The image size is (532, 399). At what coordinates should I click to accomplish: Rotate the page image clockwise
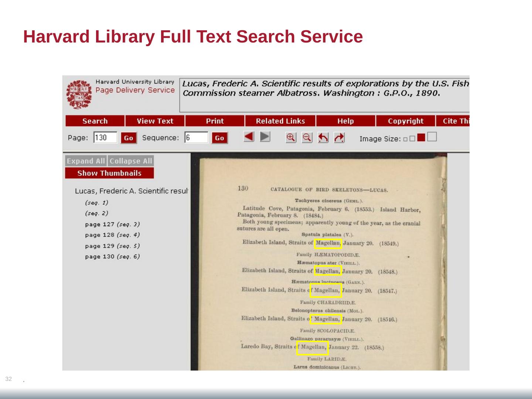[339, 137]
